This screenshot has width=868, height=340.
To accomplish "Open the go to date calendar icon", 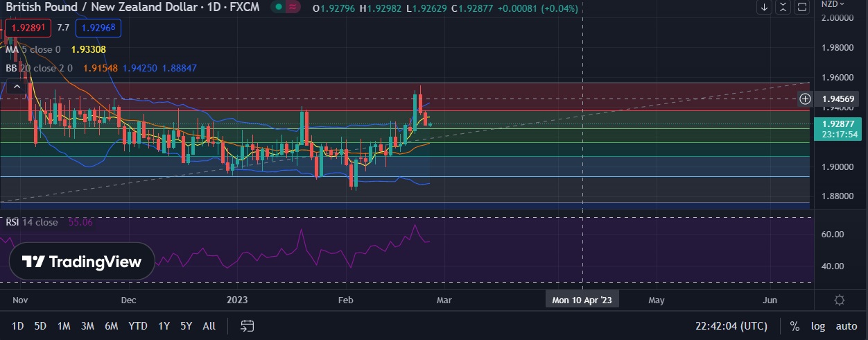I will click(247, 325).
